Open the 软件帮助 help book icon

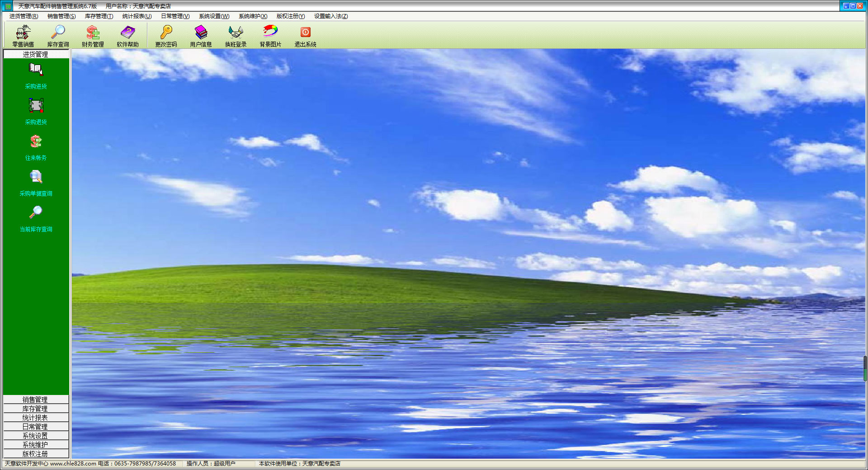tap(127, 36)
